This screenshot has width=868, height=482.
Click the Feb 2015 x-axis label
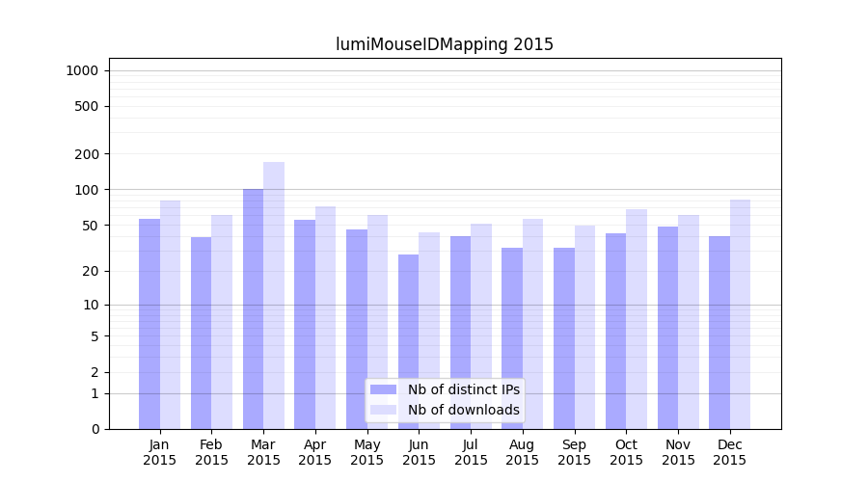tap(211, 452)
